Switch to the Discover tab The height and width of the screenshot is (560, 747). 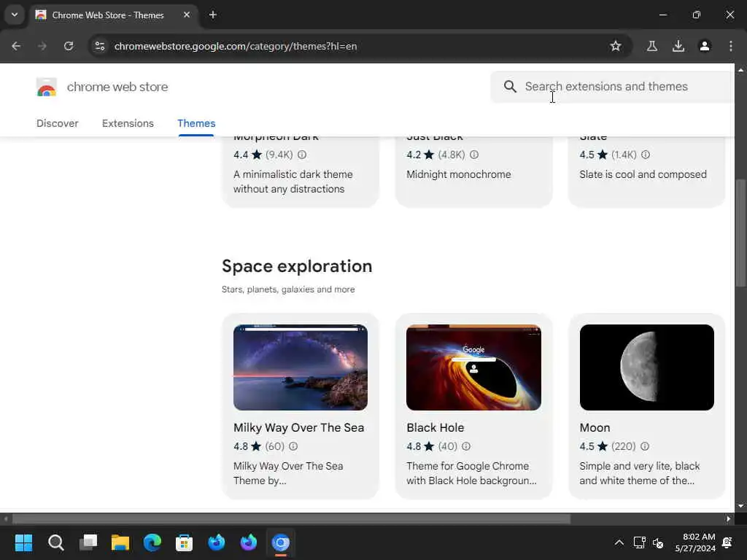tap(57, 123)
